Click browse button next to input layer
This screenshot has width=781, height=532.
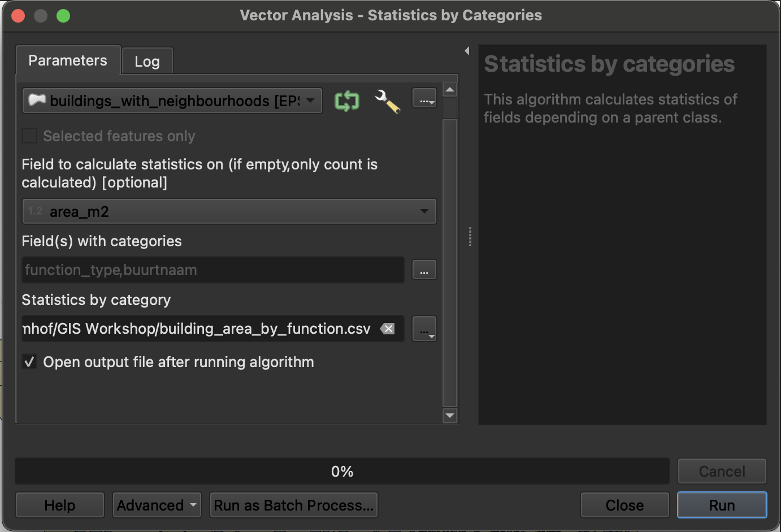pyautogui.click(x=424, y=99)
